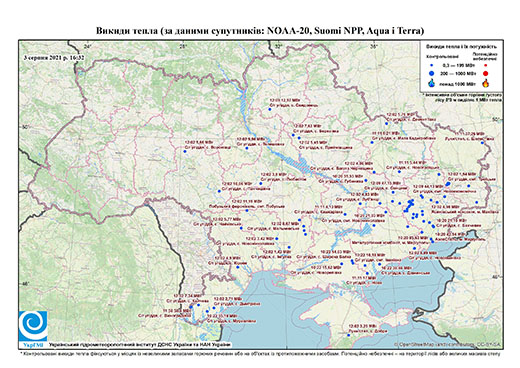This screenshot has width=520, height=368.
Task: Click the 36° longitude tick label
Action: [x=374, y=46]
